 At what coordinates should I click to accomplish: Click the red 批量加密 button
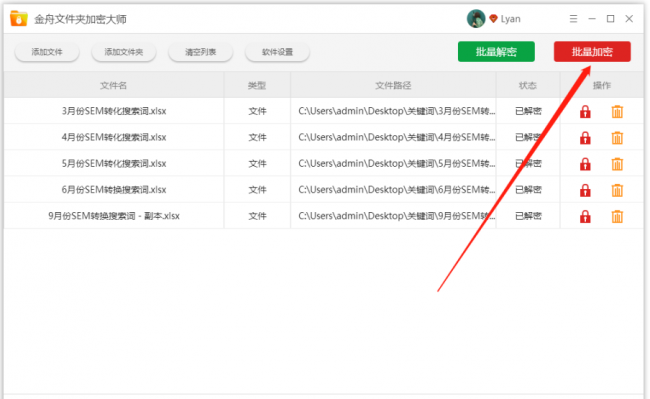[x=592, y=51]
